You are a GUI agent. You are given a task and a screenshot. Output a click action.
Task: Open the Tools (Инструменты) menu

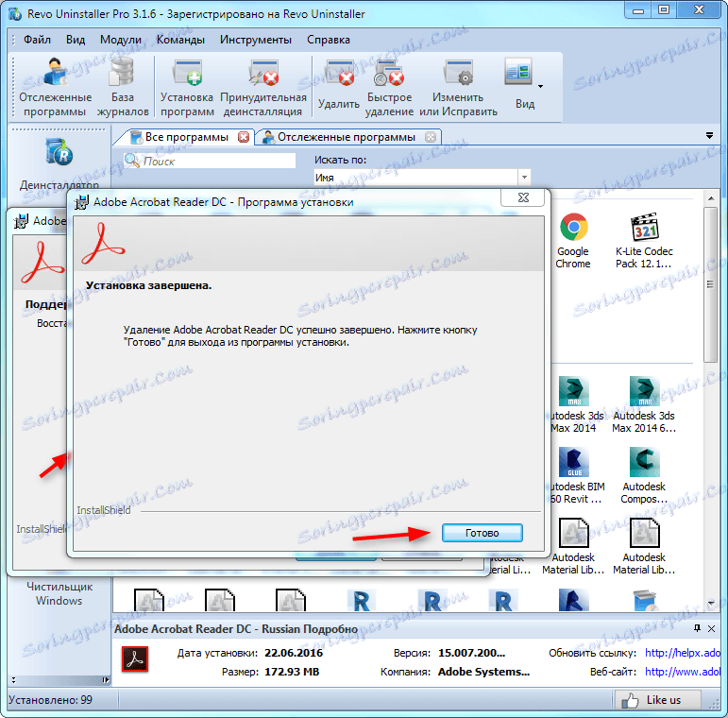[256, 40]
